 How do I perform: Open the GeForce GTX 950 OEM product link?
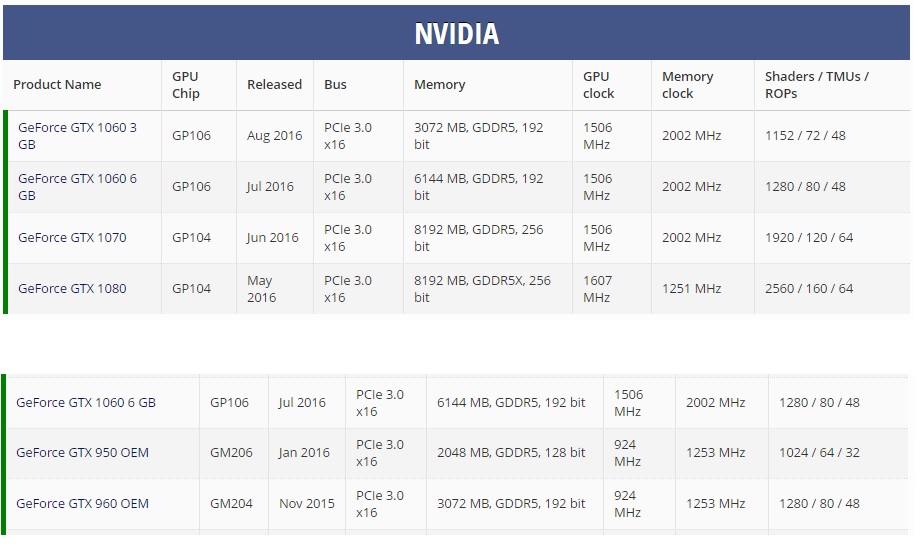(82, 453)
